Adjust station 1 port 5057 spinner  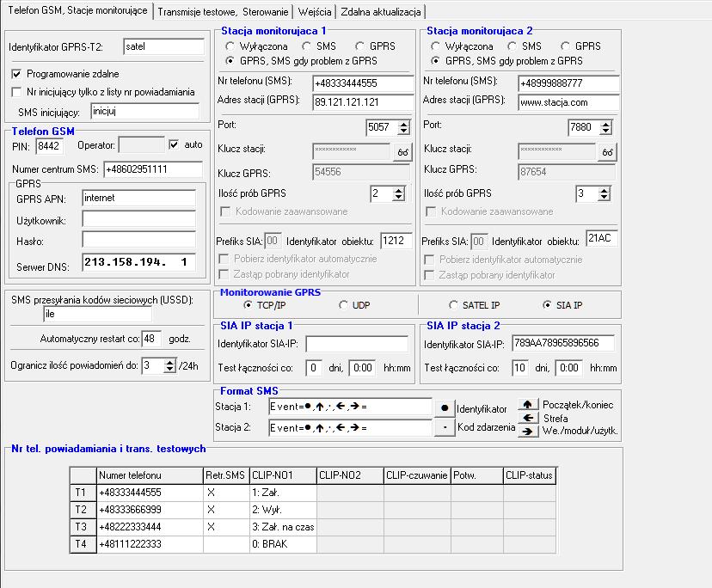tap(403, 127)
